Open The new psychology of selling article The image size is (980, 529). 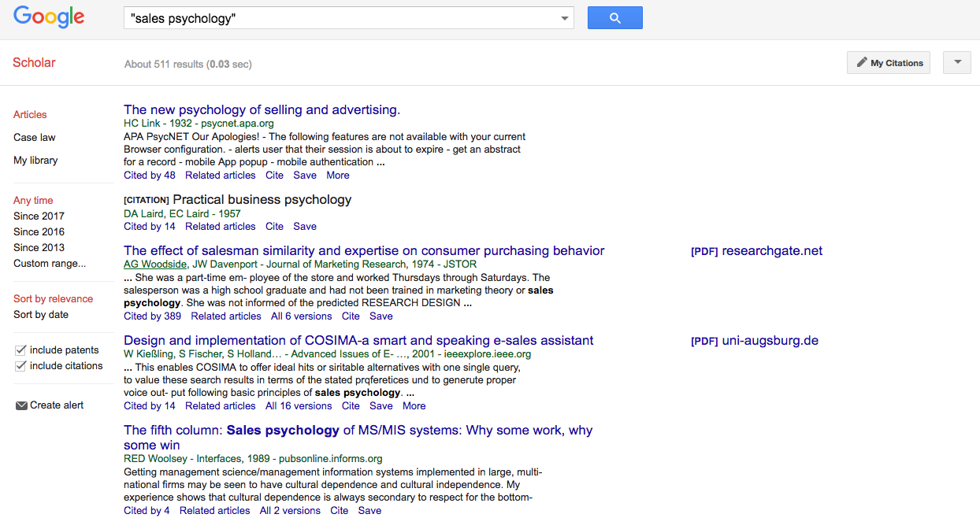[x=262, y=110]
